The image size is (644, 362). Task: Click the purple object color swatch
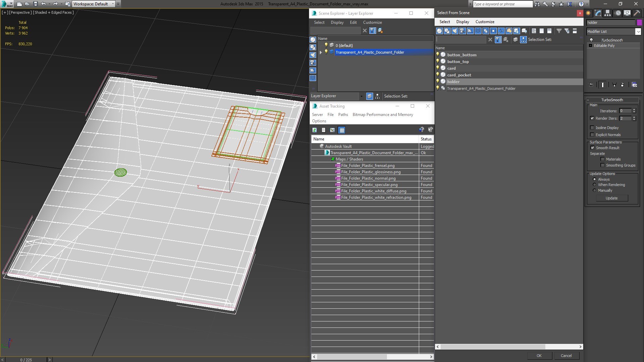639,22
